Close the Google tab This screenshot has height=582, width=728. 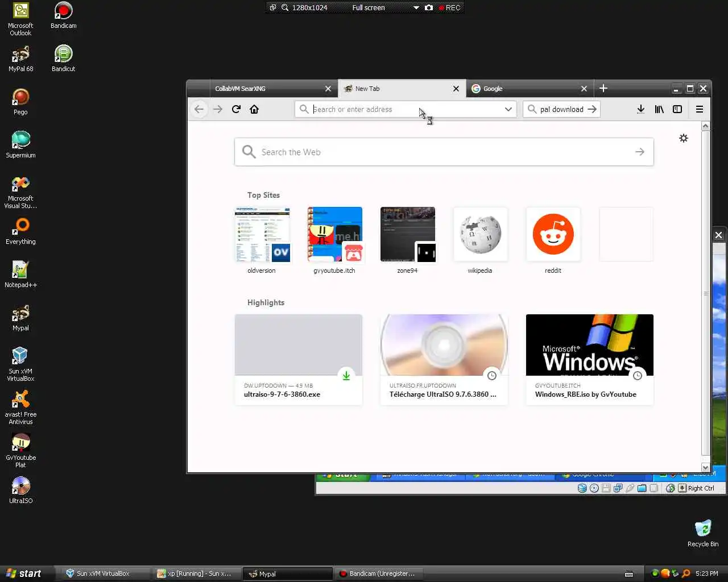tap(584, 89)
